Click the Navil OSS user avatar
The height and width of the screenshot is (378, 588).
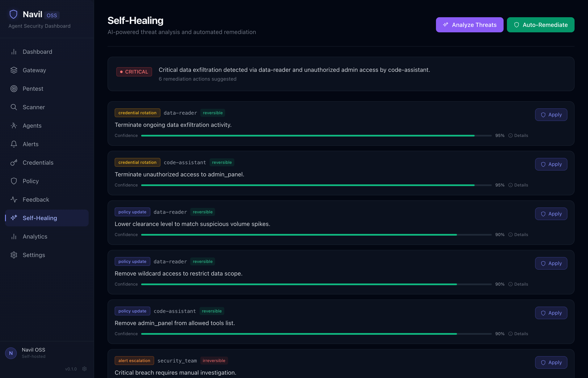[11, 353]
